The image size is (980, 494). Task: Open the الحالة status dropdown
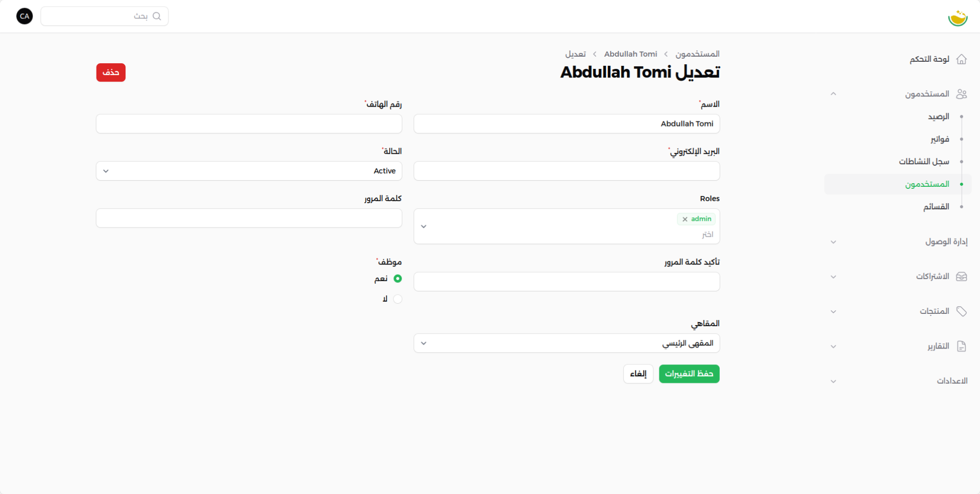[x=249, y=171]
